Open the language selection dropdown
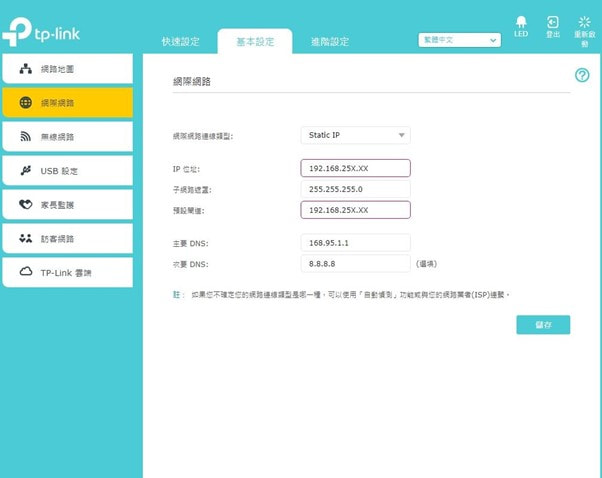This screenshot has height=478, width=602. (460, 40)
